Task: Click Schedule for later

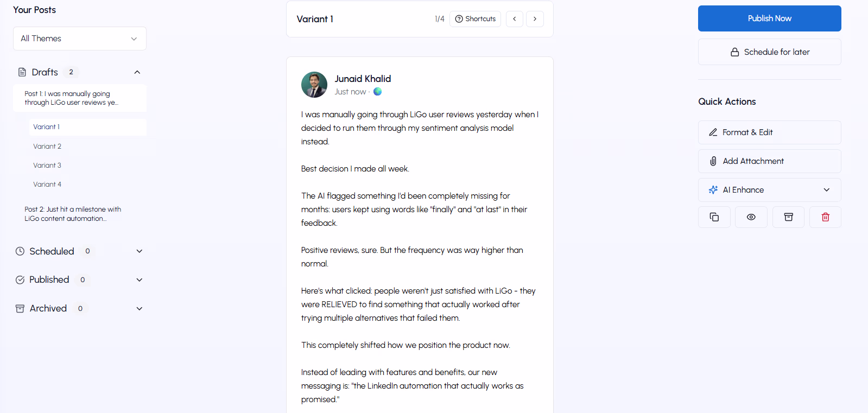Action: [x=769, y=52]
